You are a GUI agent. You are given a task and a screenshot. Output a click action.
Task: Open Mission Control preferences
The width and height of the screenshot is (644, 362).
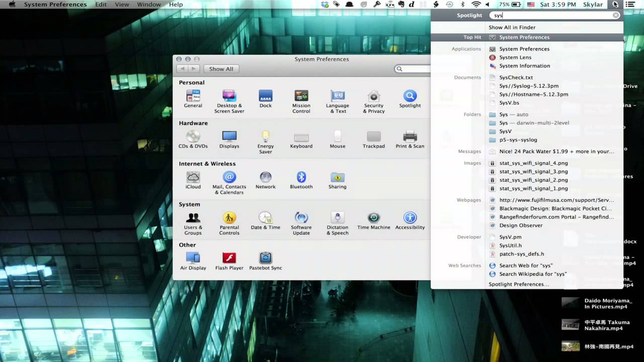click(x=301, y=96)
